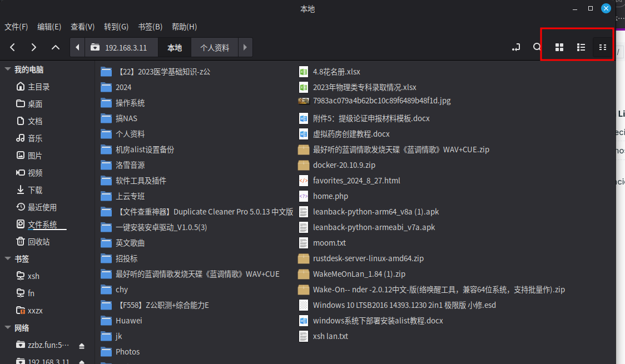Screen dimensions: 625x364
Task: Select the 个人资料 breadcrumb segment
Action: click(x=214, y=47)
